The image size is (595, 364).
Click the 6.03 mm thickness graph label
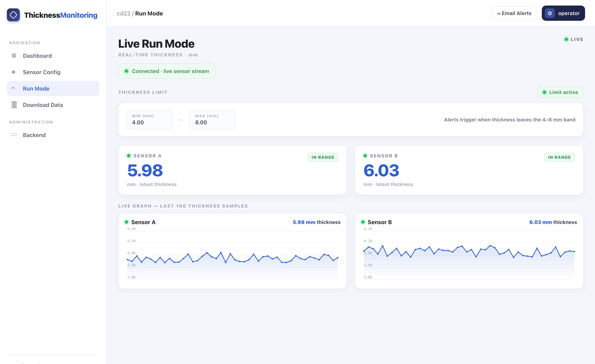tap(553, 222)
